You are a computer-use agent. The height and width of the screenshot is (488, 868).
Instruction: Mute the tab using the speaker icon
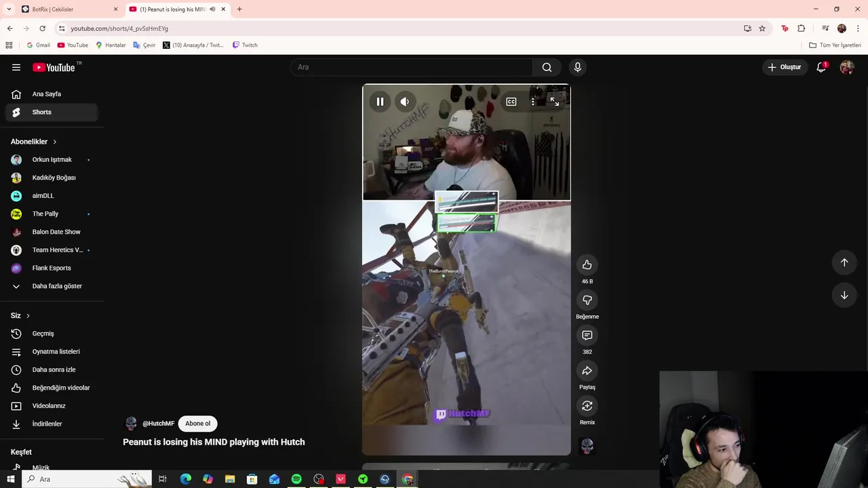(212, 9)
